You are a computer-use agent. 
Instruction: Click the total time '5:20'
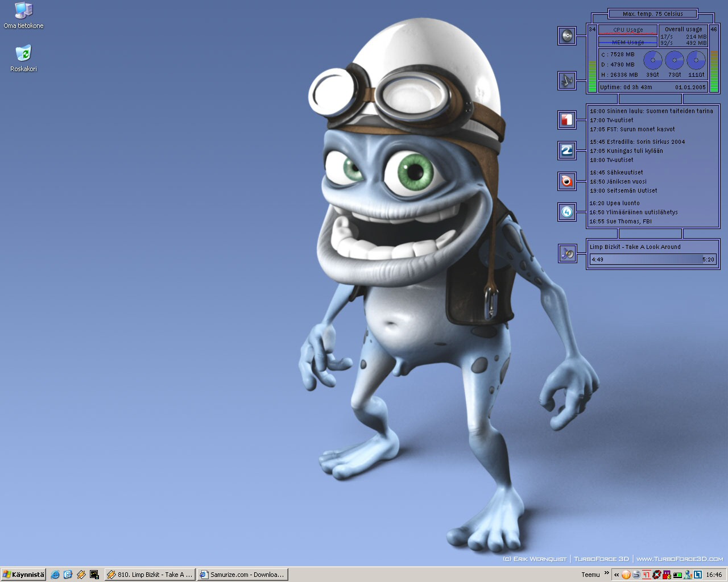tap(708, 259)
